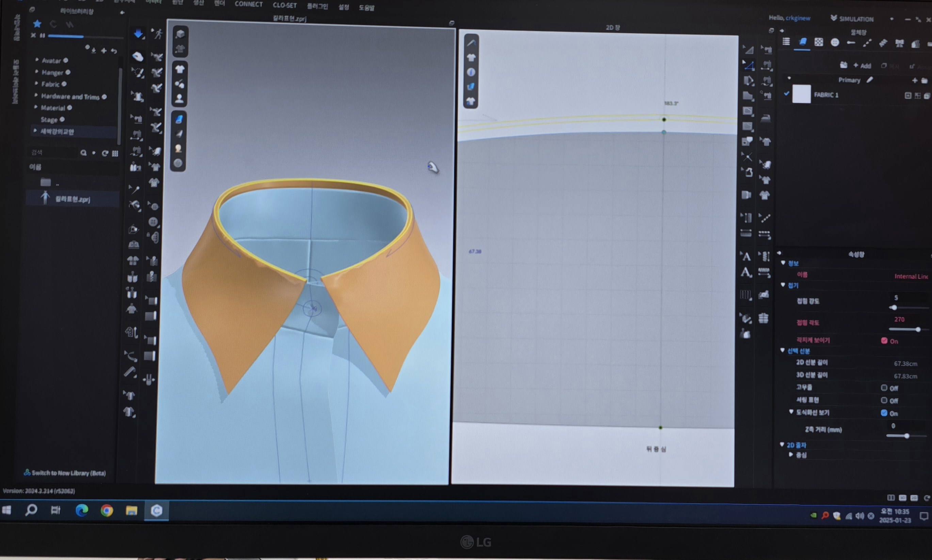Enable the first 'Off' checkbox under selected segment
Image resolution: width=932 pixels, height=560 pixels.
click(x=884, y=388)
